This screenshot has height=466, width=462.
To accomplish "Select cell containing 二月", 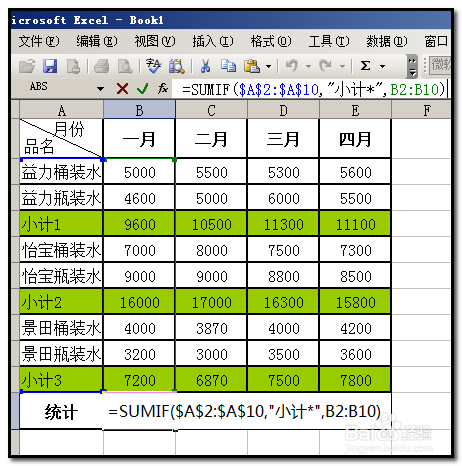I will click(x=211, y=139).
